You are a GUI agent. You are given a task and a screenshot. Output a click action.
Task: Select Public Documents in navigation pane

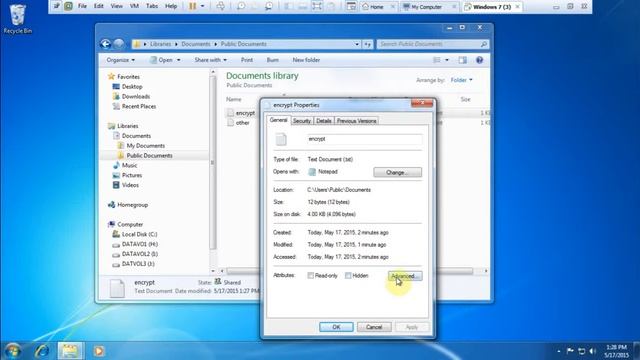click(149, 156)
